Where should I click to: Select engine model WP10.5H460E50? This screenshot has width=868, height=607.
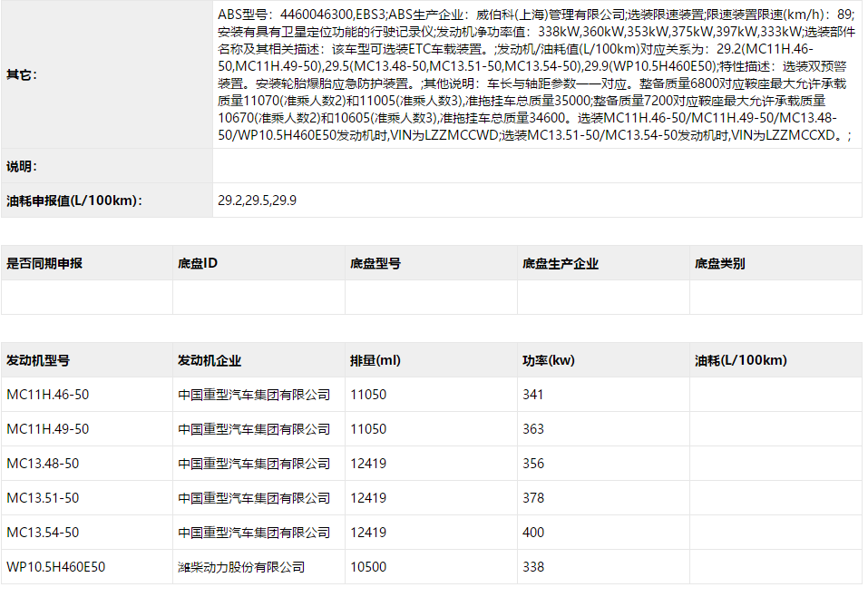coord(52,566)
